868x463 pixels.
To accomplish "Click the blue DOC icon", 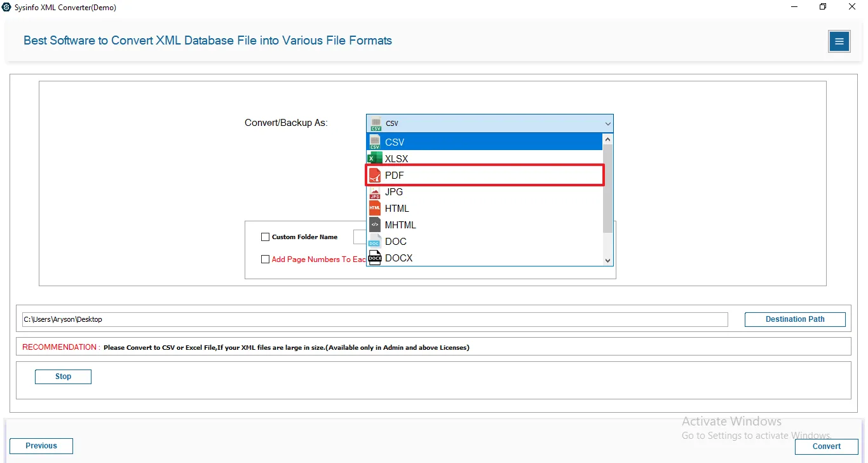I will (x=375, y=241).
